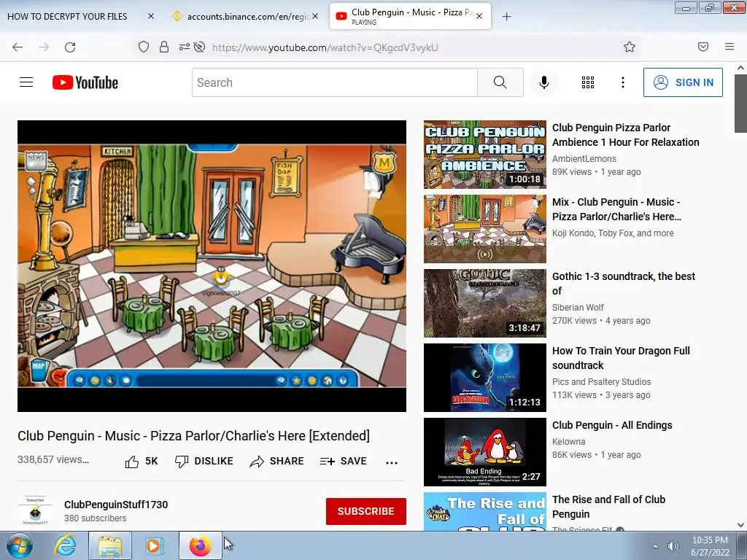Viewport: 747px width, 560px height.
Task: Click the Sign In button
Action: 683,82
